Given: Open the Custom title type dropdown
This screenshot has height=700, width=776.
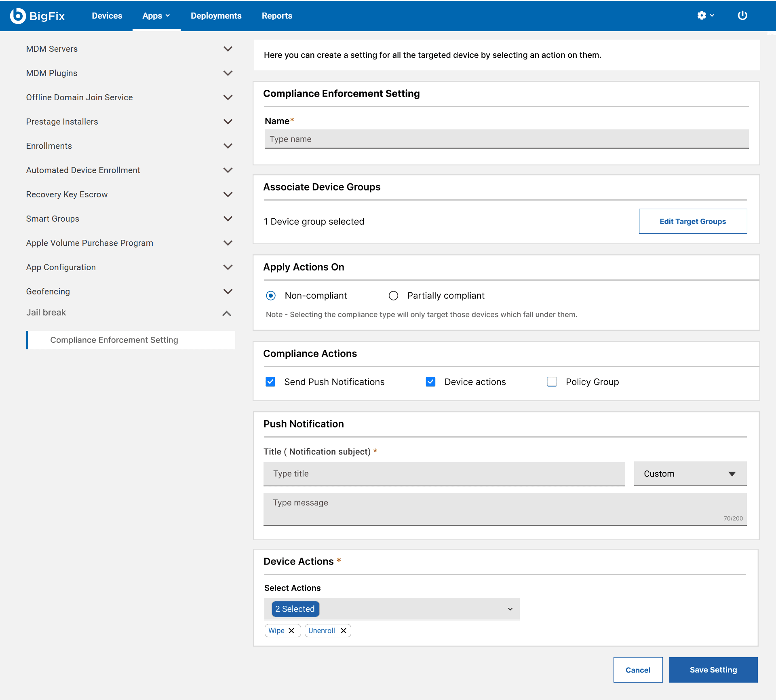Looking at the screenshot, I should [x=690, y=474].
